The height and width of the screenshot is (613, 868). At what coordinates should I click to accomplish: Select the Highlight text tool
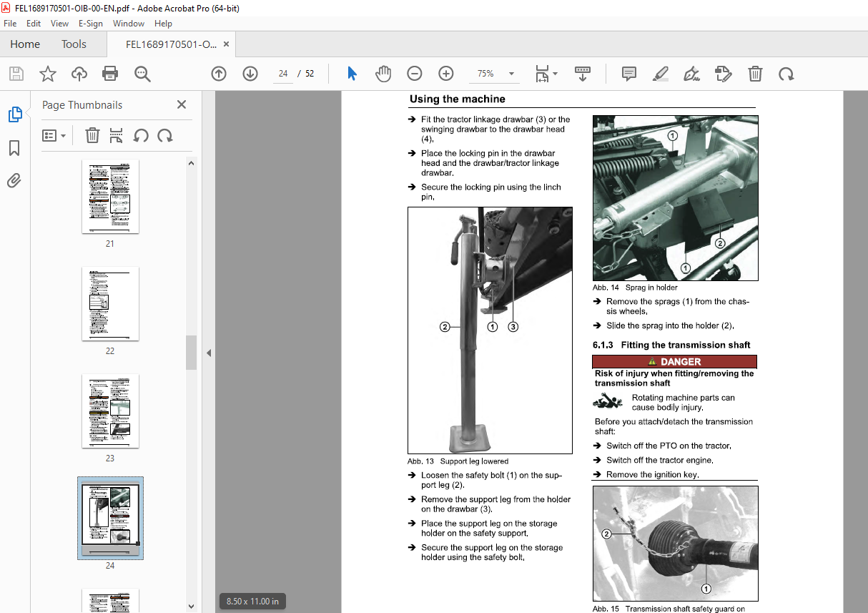tap(661, 74)
